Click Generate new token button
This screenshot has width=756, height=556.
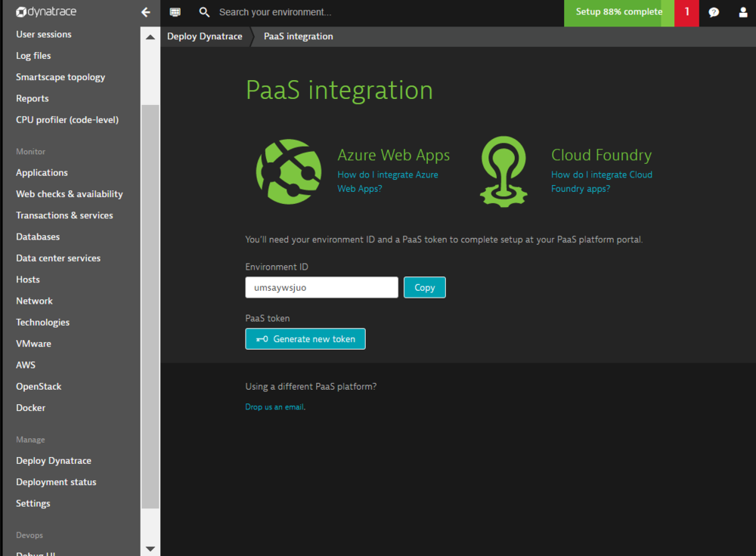pyautogui.click(x=305, y=339)
